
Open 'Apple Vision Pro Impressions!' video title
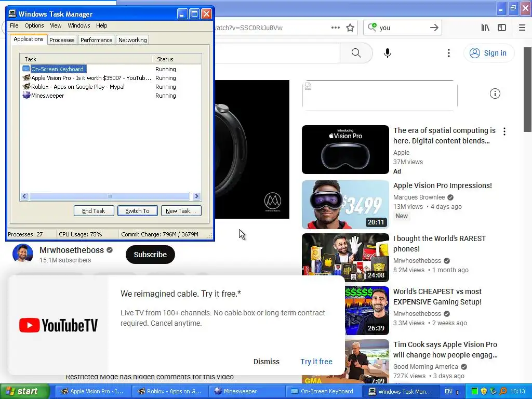(x=443, y=185)
